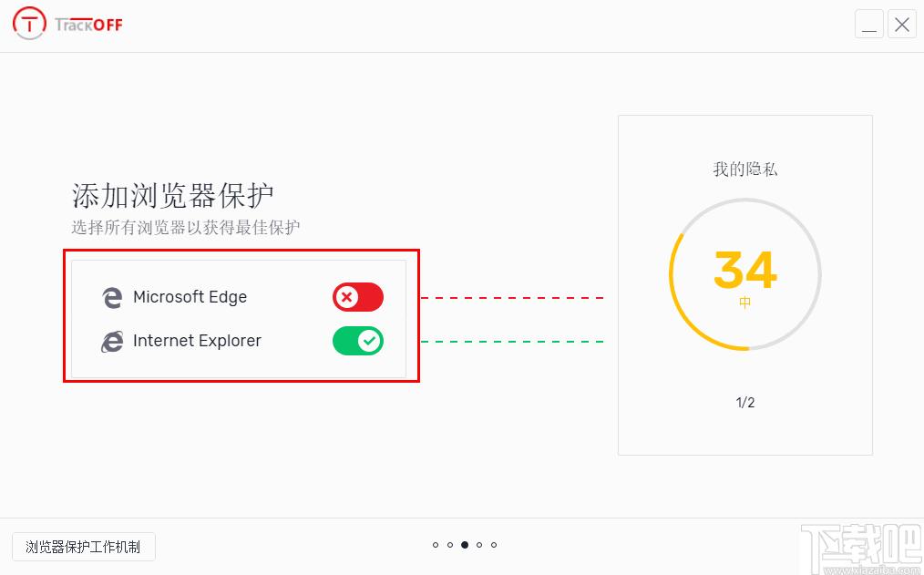Select the Internet Explorer label
Image resolution: width=924 pixels, height=575 pixels.
tap(197, 341)
